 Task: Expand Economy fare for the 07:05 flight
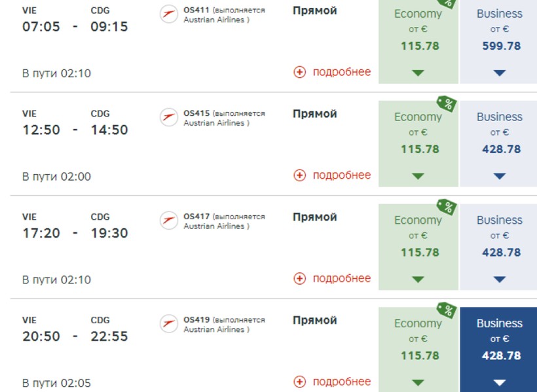(x=418, y=73)
